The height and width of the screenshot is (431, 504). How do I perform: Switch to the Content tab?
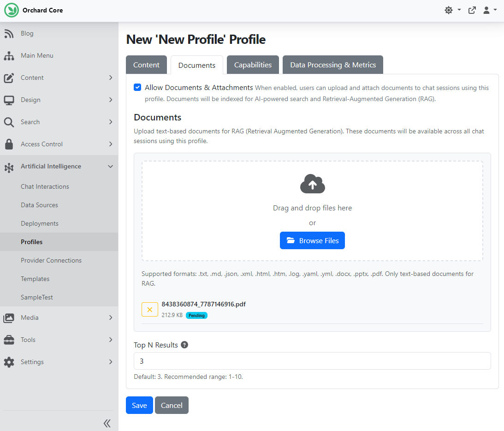(x=146, y=65)
